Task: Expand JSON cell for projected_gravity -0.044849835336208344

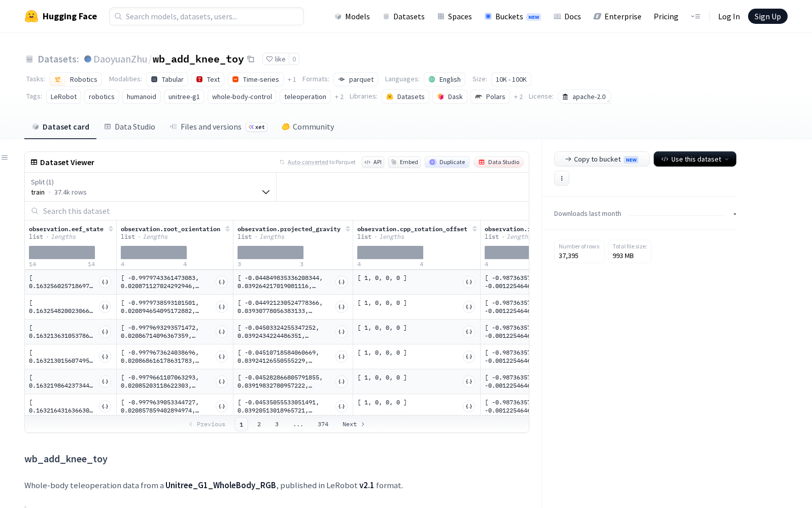Action: [342, 282]
